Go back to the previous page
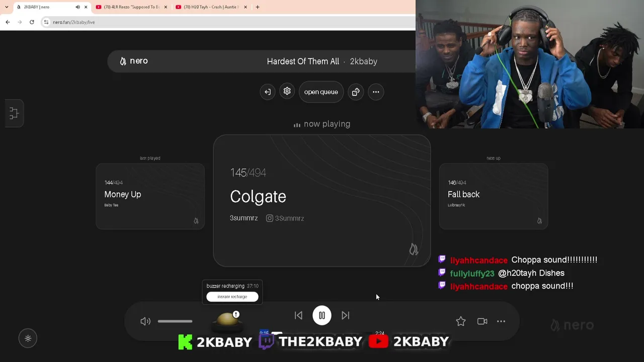This screenshot has width=644, height=362. pos(8,22)
